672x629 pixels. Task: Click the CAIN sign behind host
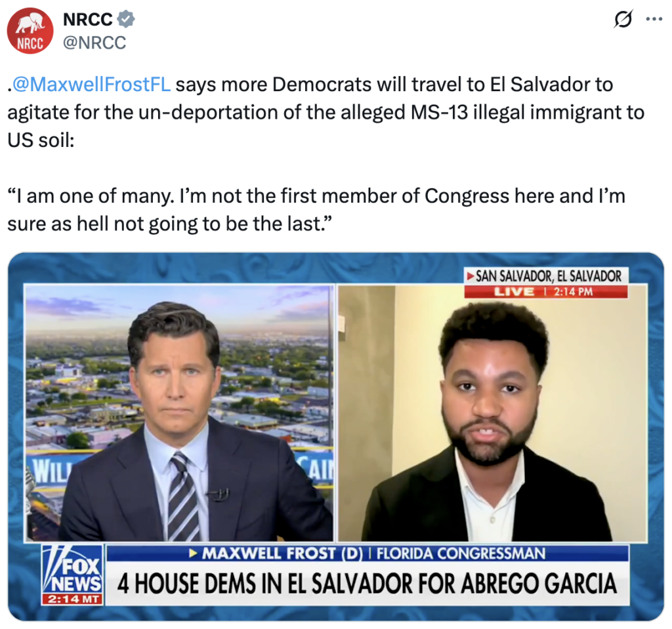[316, 468]
